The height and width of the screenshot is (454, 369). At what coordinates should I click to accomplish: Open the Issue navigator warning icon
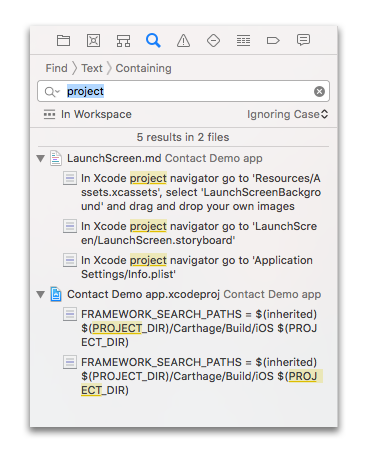point(183,41)
